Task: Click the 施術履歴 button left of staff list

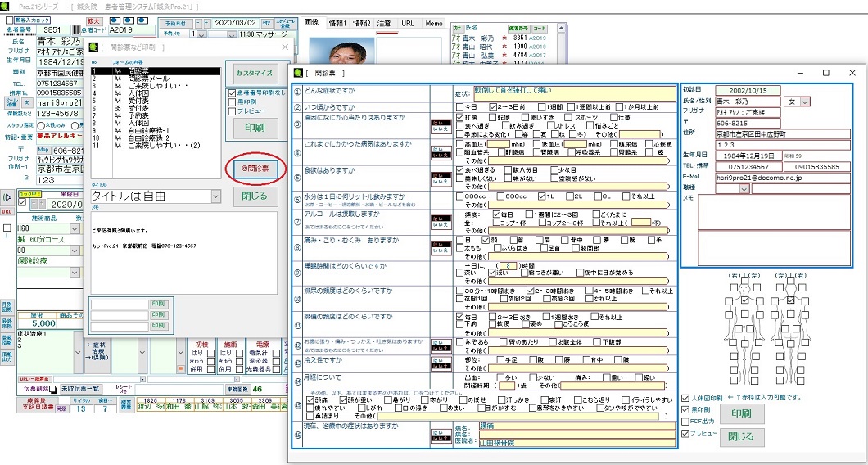Action: click(x=127, y=405)
